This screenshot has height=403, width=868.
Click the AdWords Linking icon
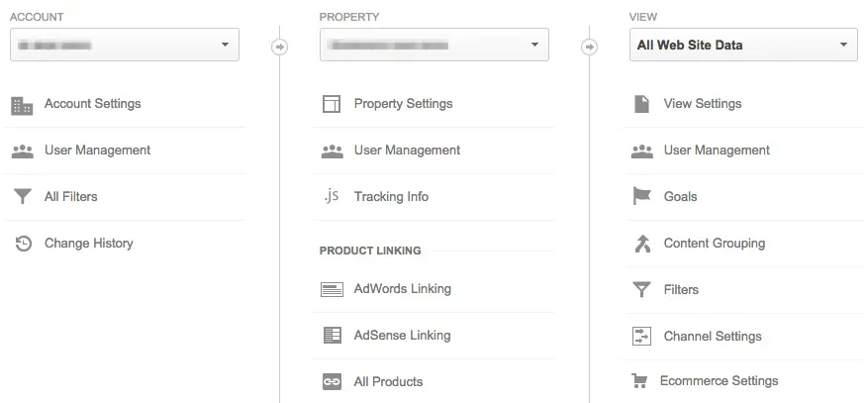click(332, 289)
